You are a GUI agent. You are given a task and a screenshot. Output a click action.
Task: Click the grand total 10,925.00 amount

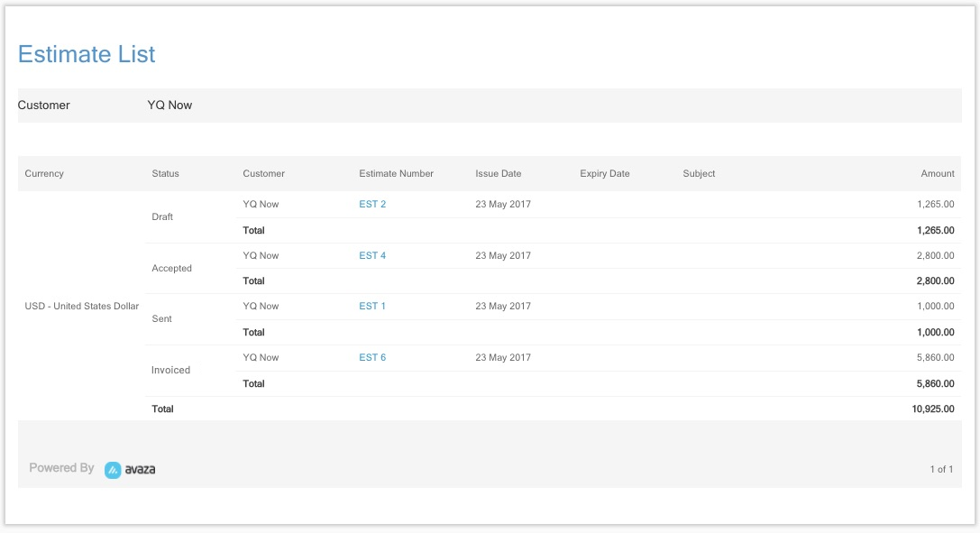(932, 409)
